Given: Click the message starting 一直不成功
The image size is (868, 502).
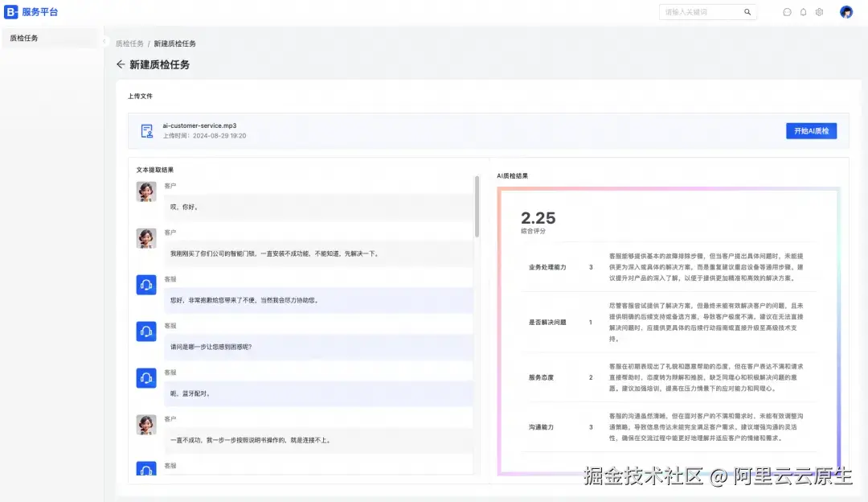Looking at the screenshot, I should tap(318, 440).
